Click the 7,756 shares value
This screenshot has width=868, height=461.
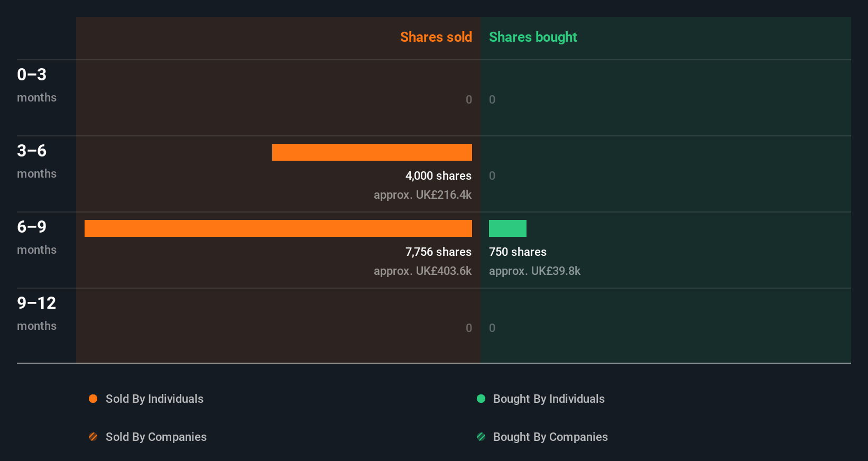pyautogui.click(x=438, y=252)
